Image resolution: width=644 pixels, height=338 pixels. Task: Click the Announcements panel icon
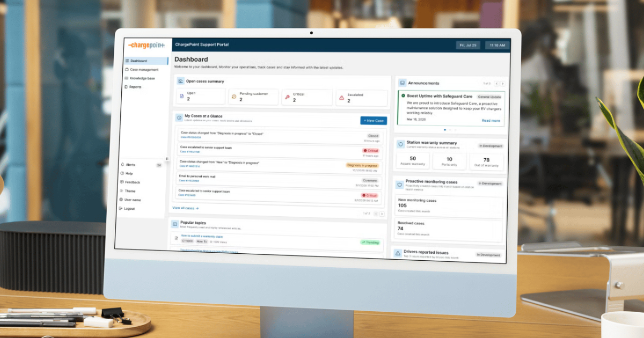pyautogui.click(x=402, y=83)
